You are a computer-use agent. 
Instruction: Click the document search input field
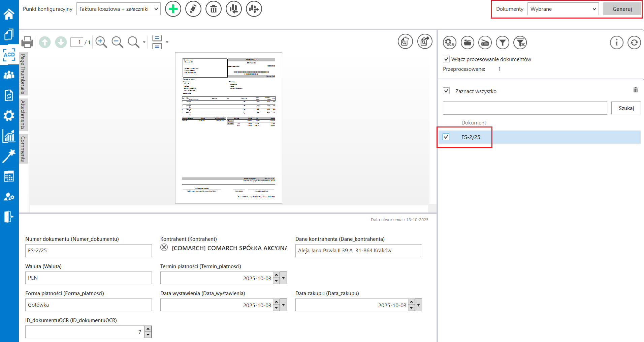(x=525, y=108)
